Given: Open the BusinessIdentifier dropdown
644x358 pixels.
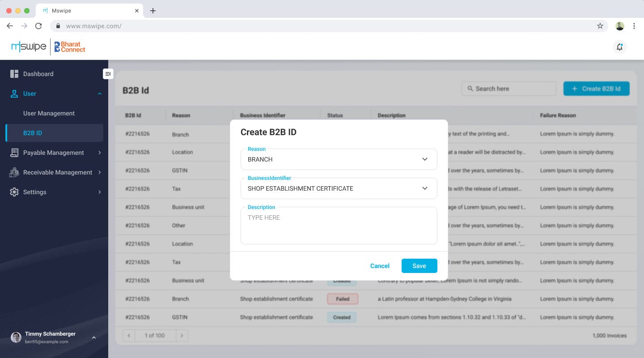Looking at the screenshot, I should (339, 188).
